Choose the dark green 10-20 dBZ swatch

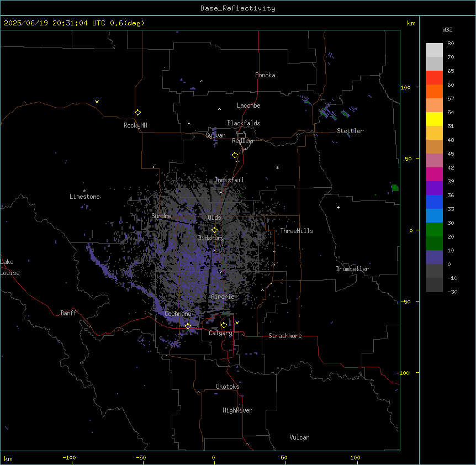(434, 244)
